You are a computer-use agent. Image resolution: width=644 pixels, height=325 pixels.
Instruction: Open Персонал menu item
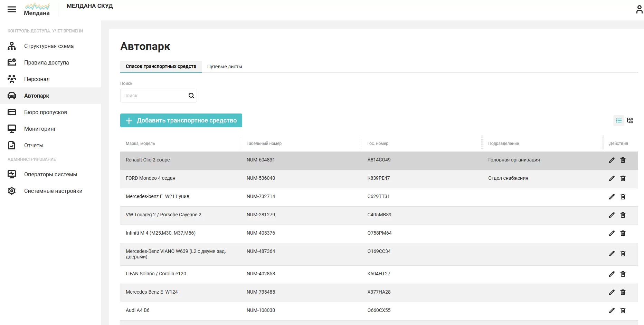pos(50,79)
